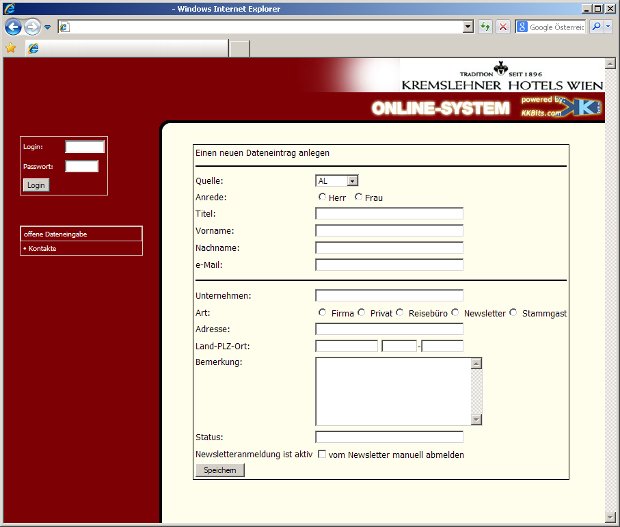The width and height of the screenshot is (620, 527).
Task: Click the Google search provider icon
Action: click(x=522, y=27)
